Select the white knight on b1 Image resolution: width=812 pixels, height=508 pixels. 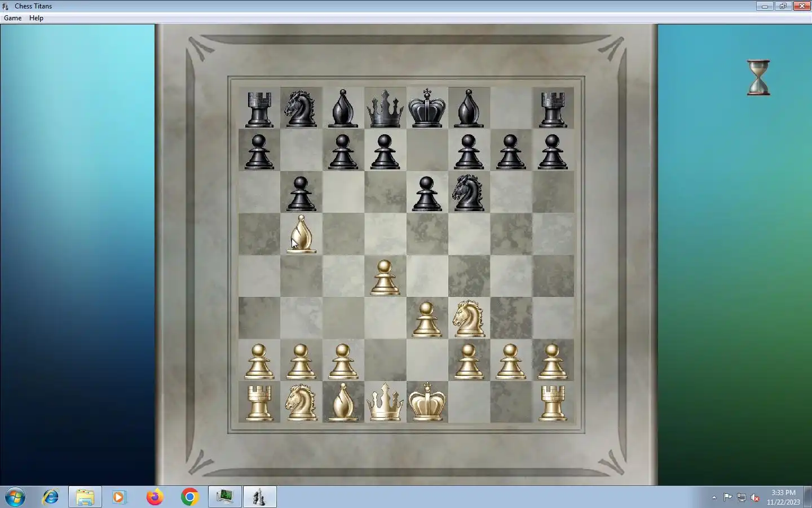click(301, 402)
